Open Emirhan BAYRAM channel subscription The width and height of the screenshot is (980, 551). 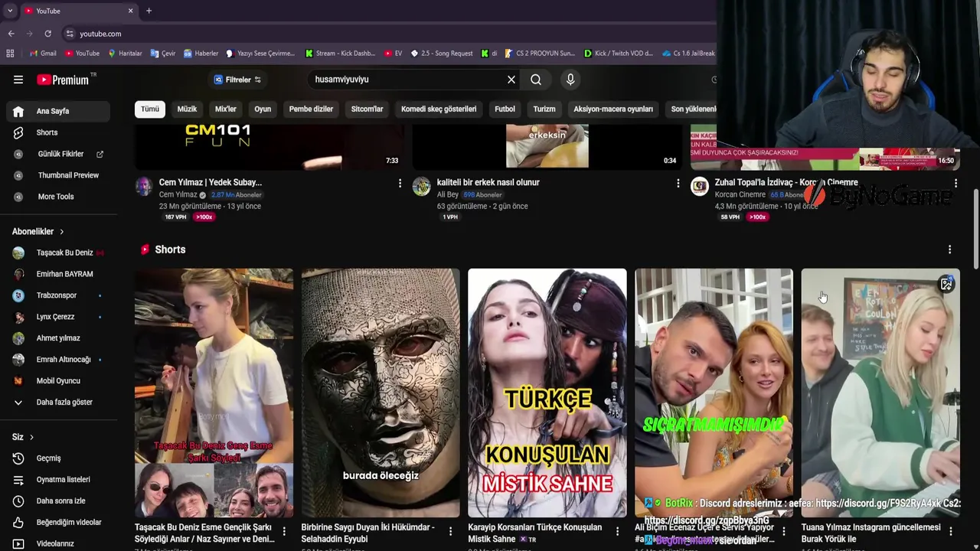(x=58, y=274)
